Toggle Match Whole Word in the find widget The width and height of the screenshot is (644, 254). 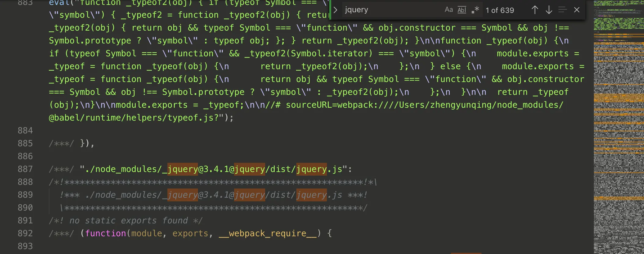click(x=462, y=10)
